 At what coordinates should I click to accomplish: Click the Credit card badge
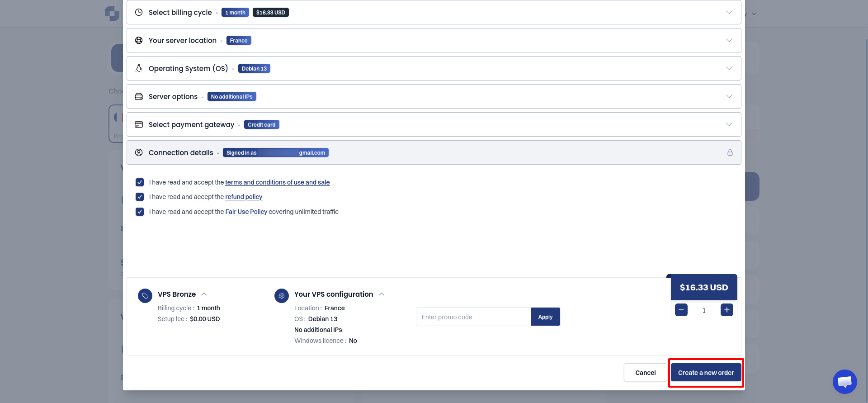[x=262, y=124]
